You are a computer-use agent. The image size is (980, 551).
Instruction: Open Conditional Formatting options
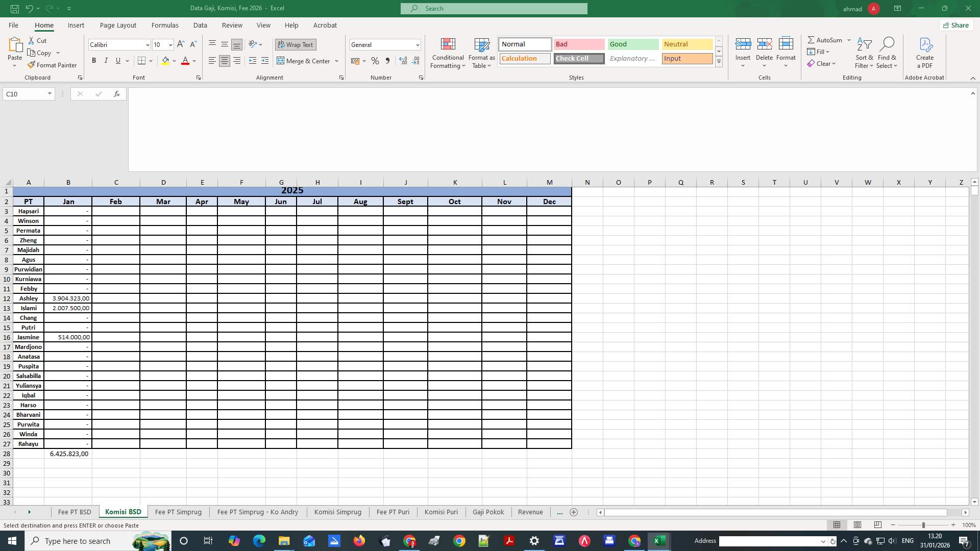coord(448,53)
